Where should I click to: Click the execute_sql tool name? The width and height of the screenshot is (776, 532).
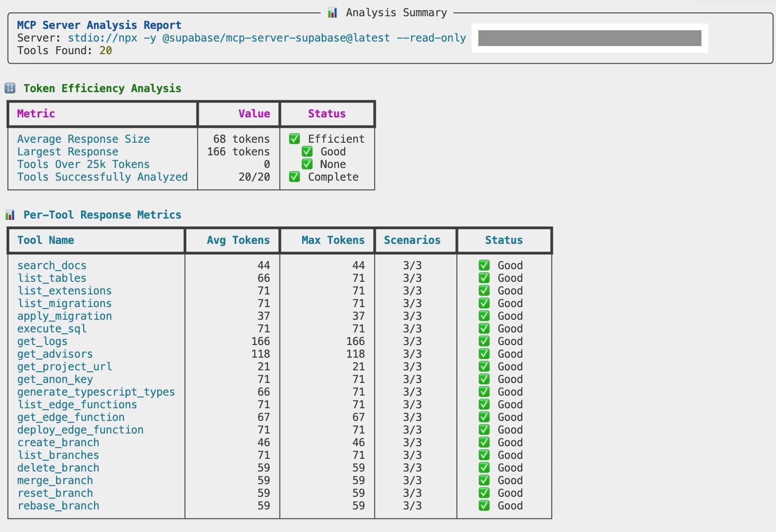(52, 329)
